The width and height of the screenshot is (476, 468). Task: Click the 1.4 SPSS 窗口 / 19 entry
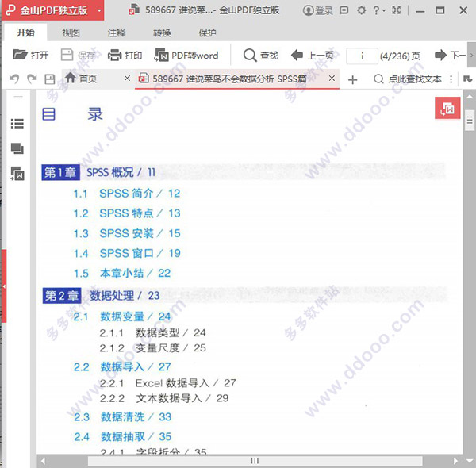[127, 253]
